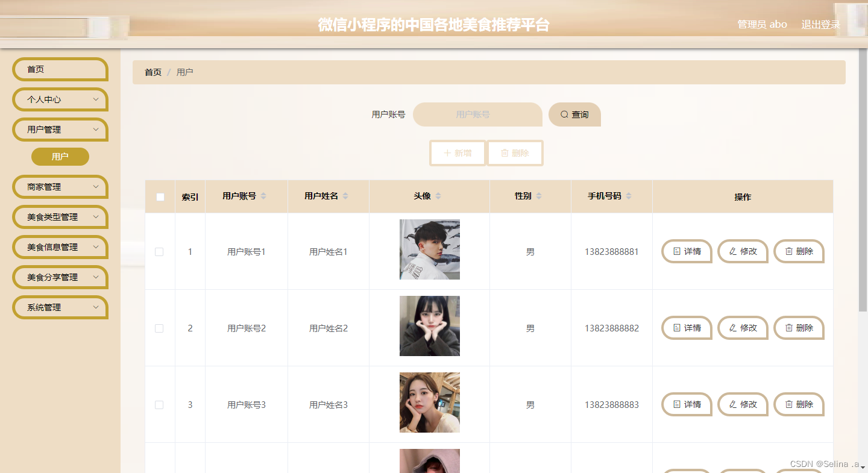Open the avatar image of 用户账号2

(x=430, y=326)
